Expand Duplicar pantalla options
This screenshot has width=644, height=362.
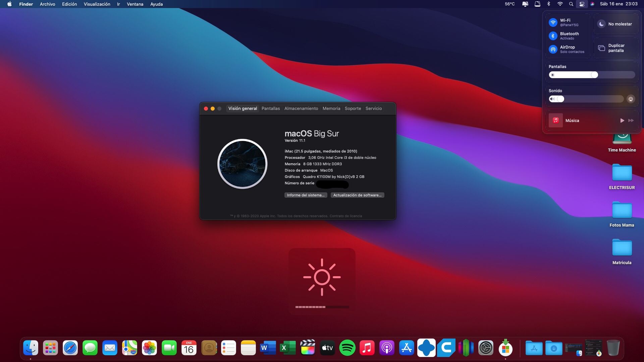click(616, 48)
